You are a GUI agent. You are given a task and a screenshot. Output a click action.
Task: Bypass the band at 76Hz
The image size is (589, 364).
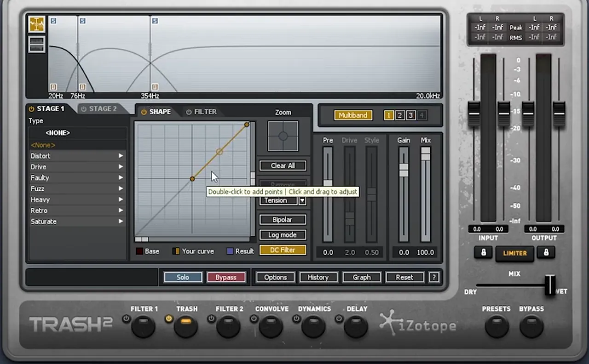82,87
